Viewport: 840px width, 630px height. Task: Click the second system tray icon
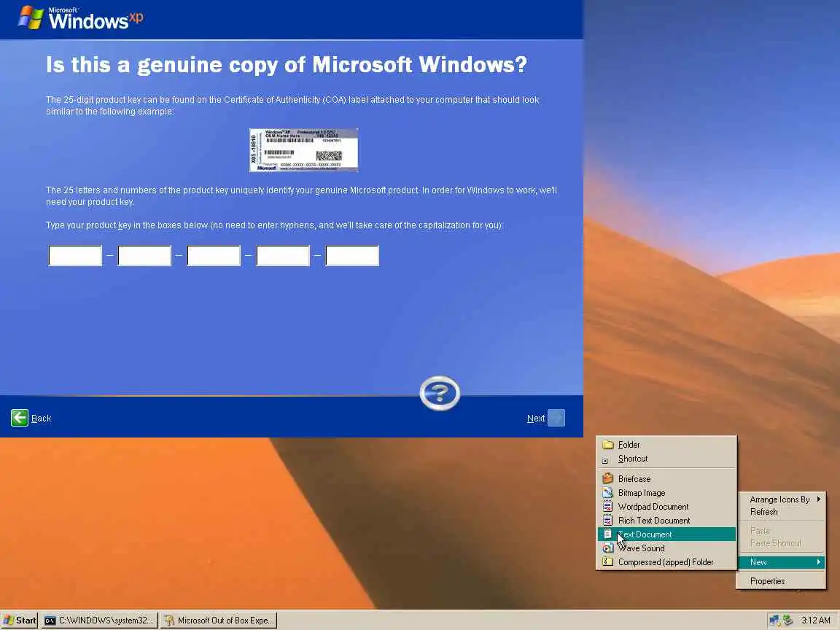(x=787, y=621)
